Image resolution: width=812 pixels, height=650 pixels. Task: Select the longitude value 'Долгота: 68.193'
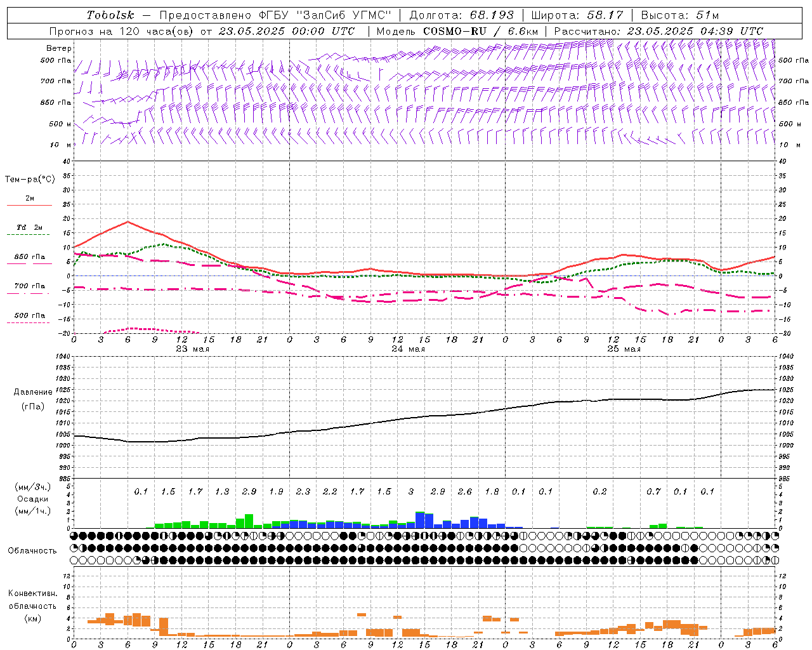(462, 15)
